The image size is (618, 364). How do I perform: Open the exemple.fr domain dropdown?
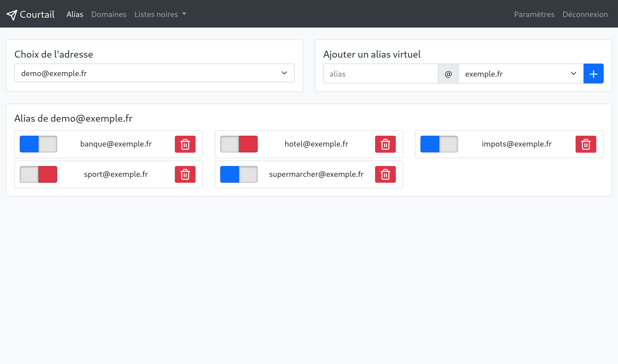pyautogui.click(x=521, y=74)
